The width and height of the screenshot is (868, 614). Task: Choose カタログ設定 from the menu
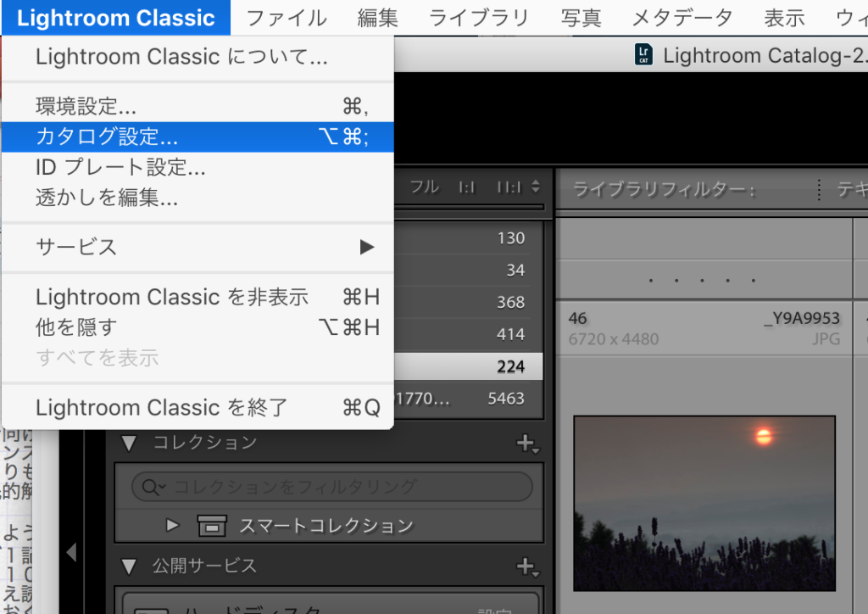point(198,137)
